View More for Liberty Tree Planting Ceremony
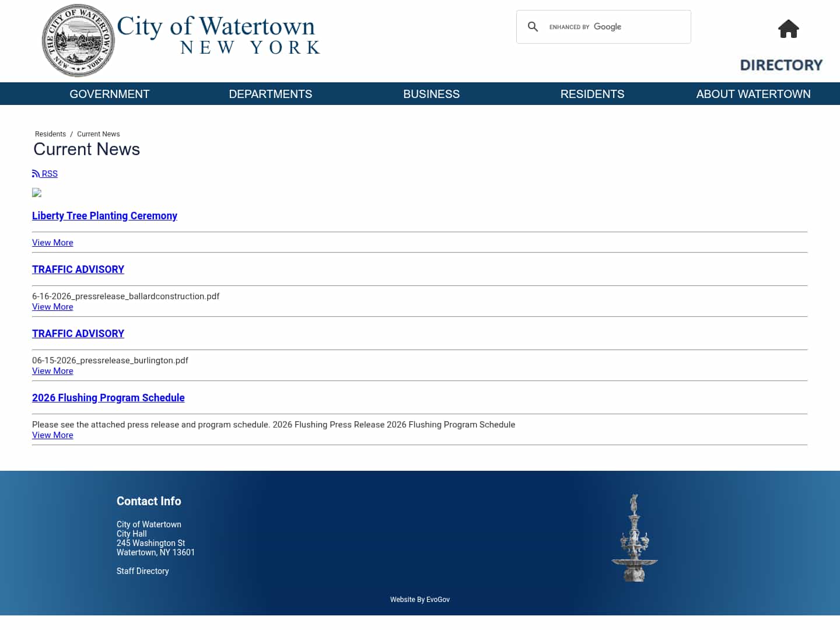 pos(52,243)
